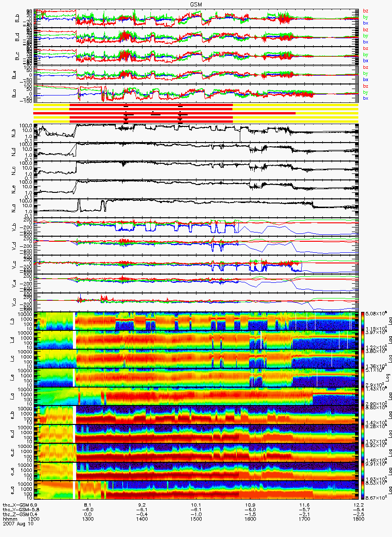392x537 pixels.
Task: Click the X-GSM value 9.2
Action: click(142, 505)
